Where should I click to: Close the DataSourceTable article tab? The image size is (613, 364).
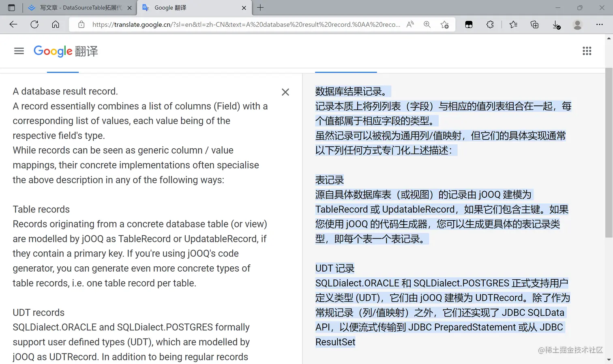(129, 8)
